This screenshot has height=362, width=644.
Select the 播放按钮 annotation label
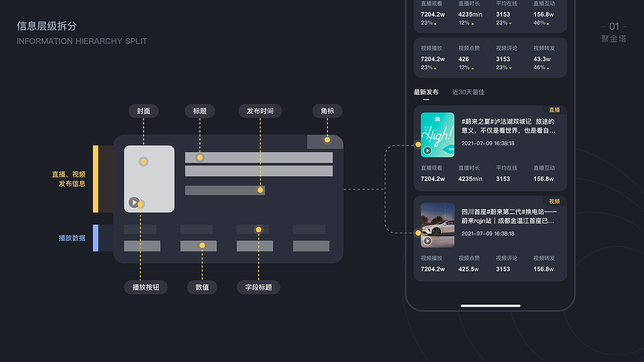click(x=146, y=287)
